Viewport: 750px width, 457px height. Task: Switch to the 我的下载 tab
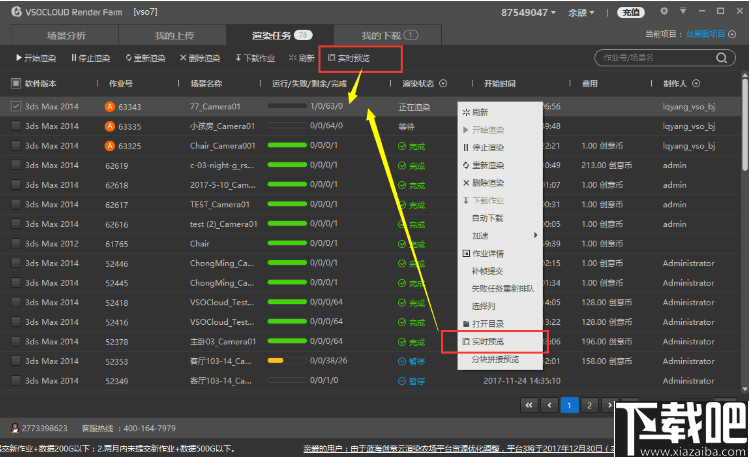tap(388, 35)
